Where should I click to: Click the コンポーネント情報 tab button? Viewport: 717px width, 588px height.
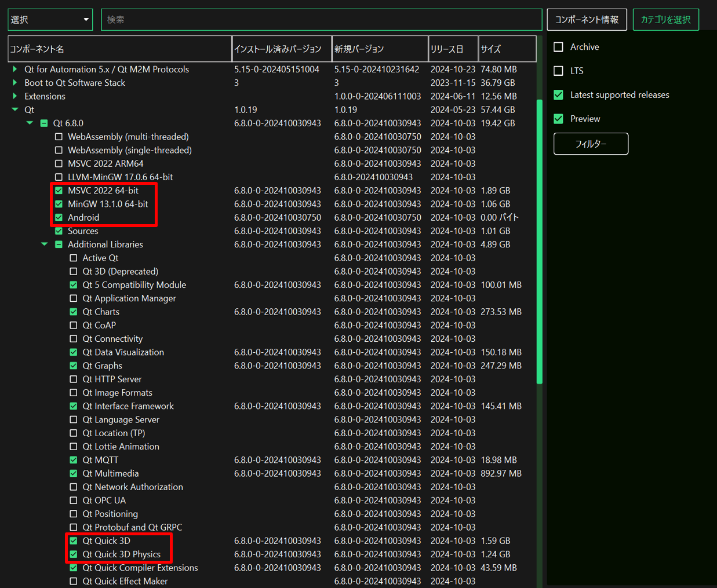click(587, 20)
